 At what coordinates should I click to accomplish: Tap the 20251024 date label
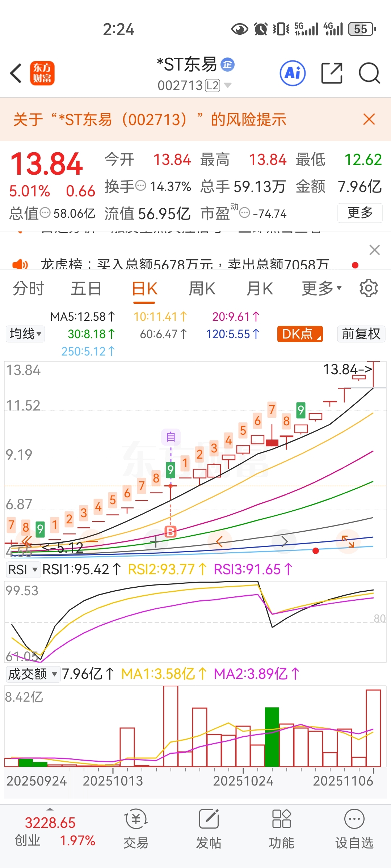[x=243, y=781]
